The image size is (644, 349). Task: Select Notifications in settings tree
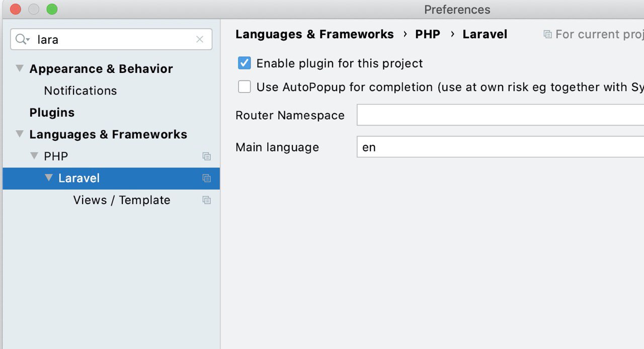tap(80, 91)
